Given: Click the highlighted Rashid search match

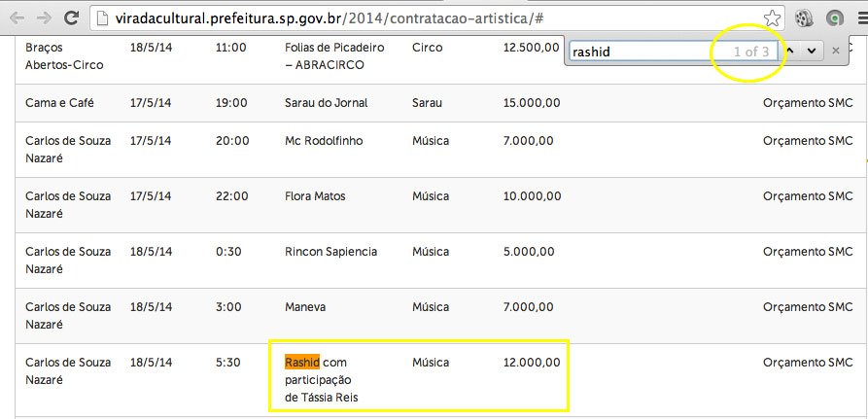Looking at the screenshot, I should pyautogui.click(x=301, y=363).
